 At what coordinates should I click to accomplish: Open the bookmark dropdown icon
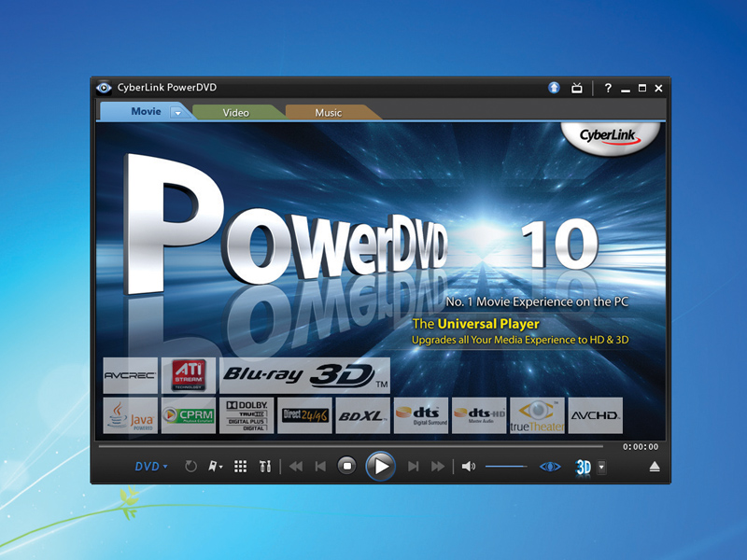(216, 466)
